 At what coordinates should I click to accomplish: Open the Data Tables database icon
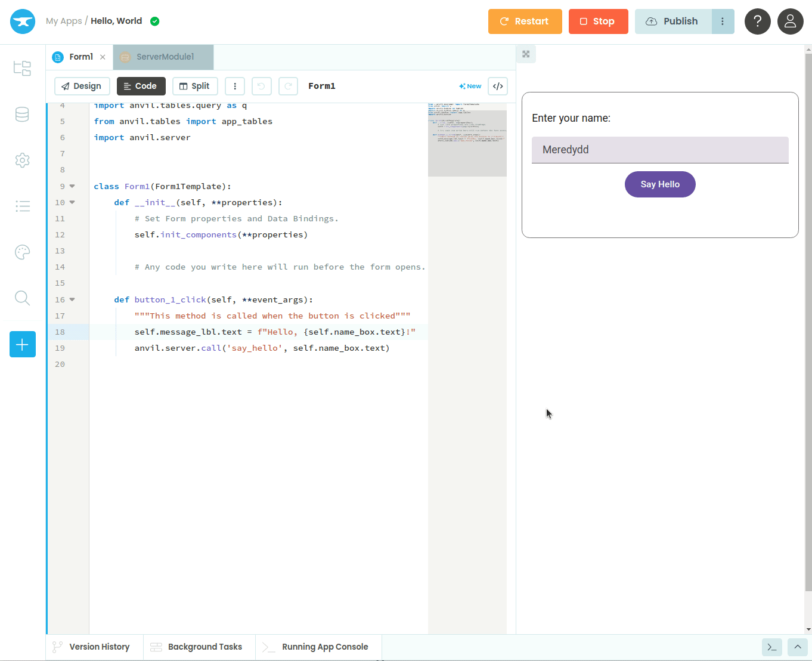[22, 115]
